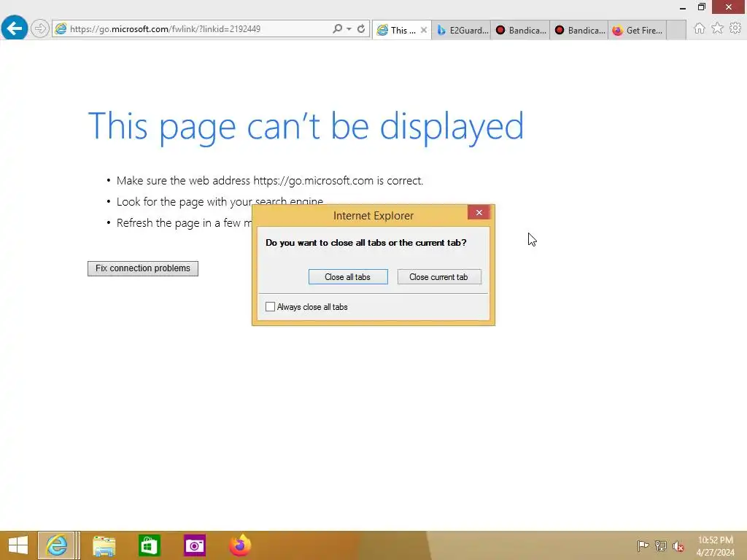Click the Close current tab button
This screenshot has width=747, height=560.
(x=438, y=276)
